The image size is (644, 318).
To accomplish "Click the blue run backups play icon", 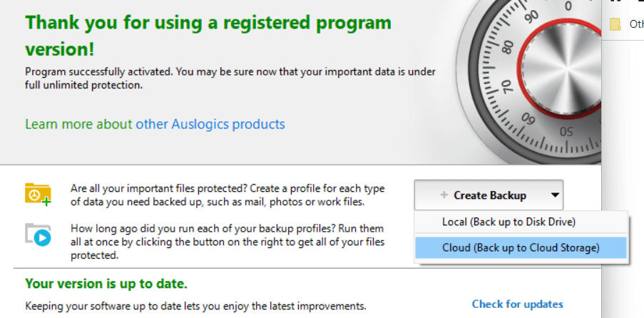I will 38,235.
